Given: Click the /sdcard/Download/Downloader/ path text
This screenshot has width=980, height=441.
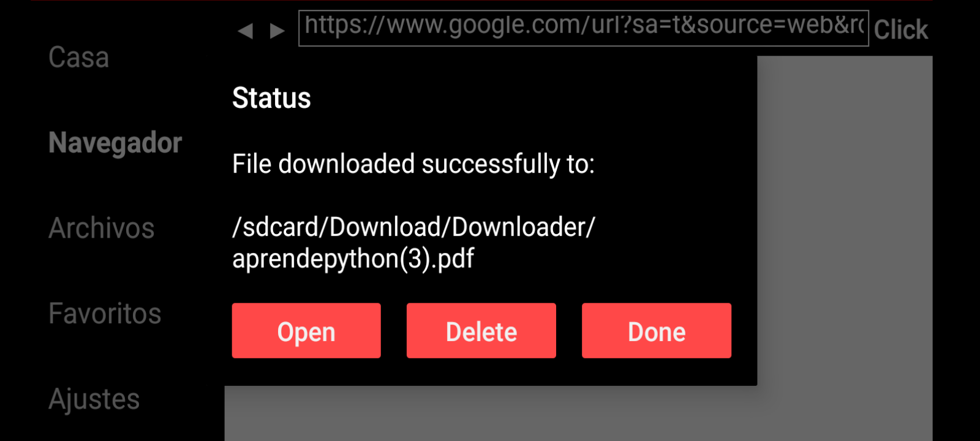Looking at the screenshot, I should (x=413, y=227).
